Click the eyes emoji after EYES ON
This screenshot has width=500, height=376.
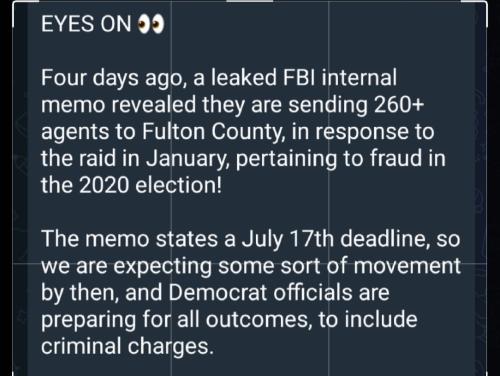(x=151, y=24)
